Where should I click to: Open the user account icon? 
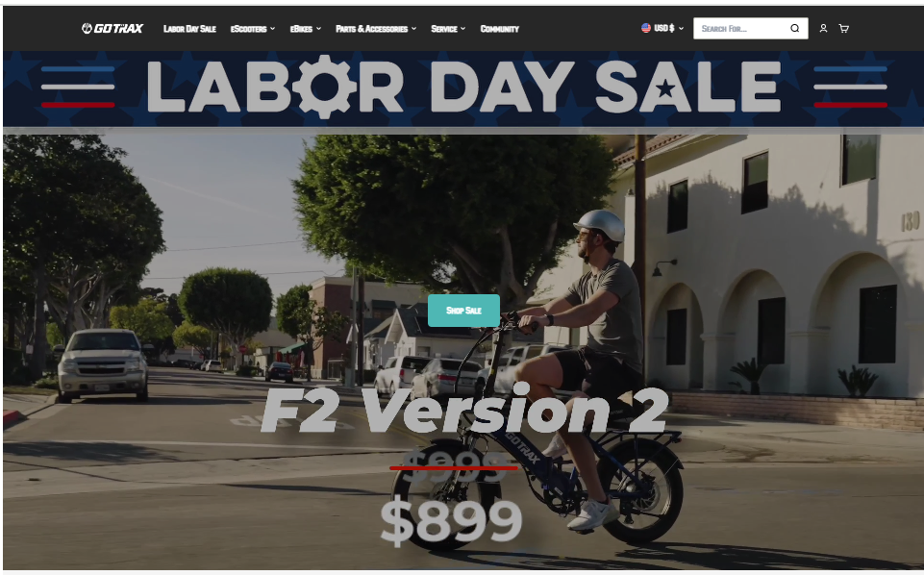coord(823,28)
